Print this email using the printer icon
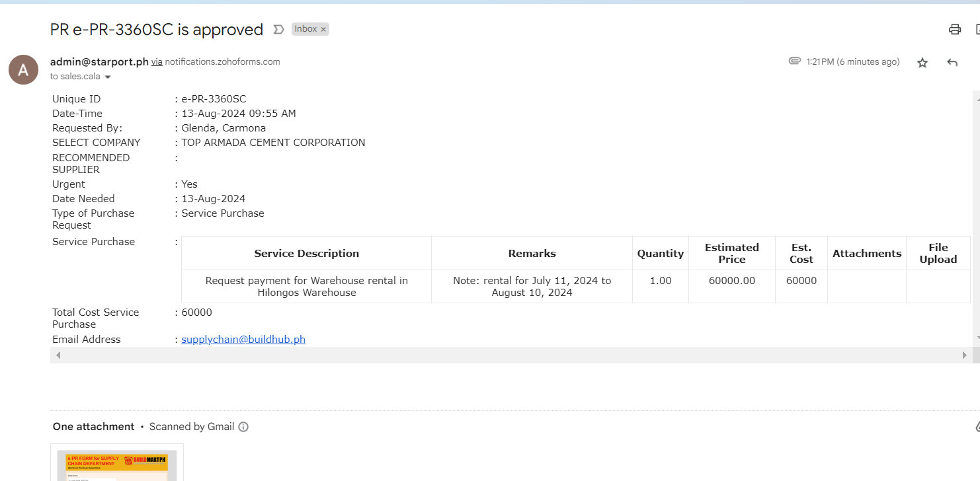980x481 pixels. tap(954, 29)
